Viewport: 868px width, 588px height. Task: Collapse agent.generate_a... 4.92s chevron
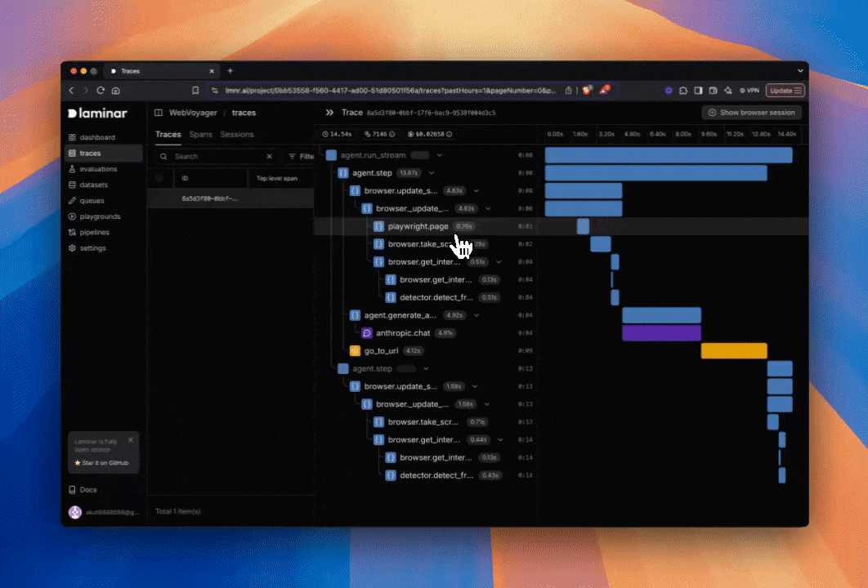(x=476, y=315)
